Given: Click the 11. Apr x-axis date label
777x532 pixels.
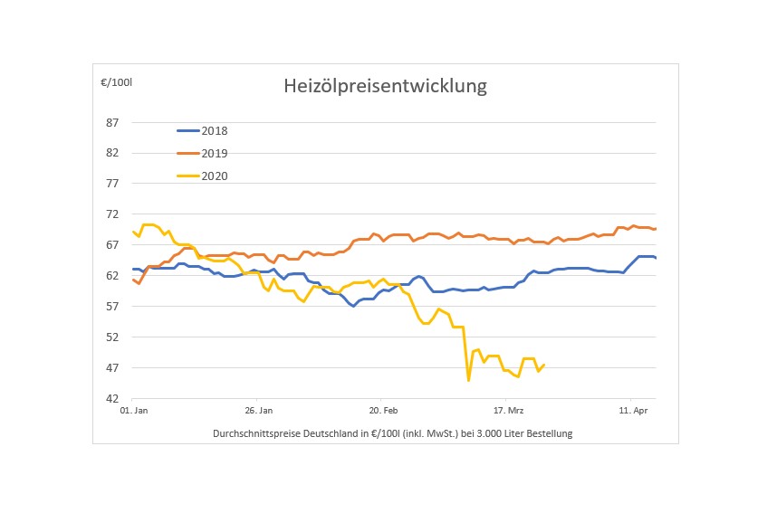Looking at the screenshot, I should point(631,411).
